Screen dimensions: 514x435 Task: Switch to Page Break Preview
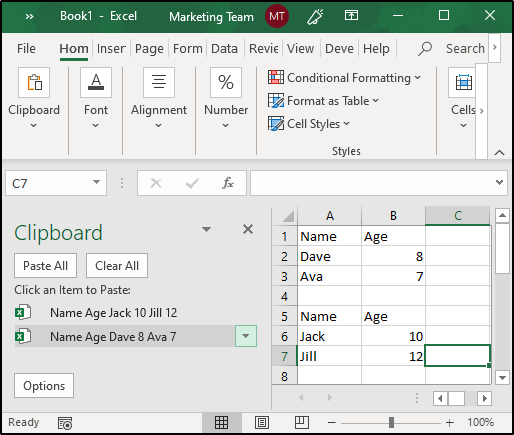click(x=302, y=423)
